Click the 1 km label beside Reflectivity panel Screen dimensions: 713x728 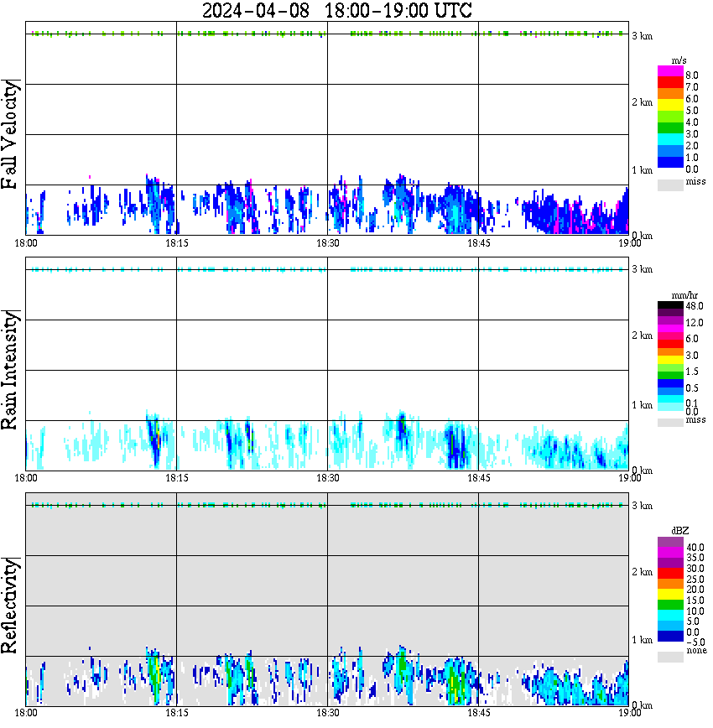(642, 640)
